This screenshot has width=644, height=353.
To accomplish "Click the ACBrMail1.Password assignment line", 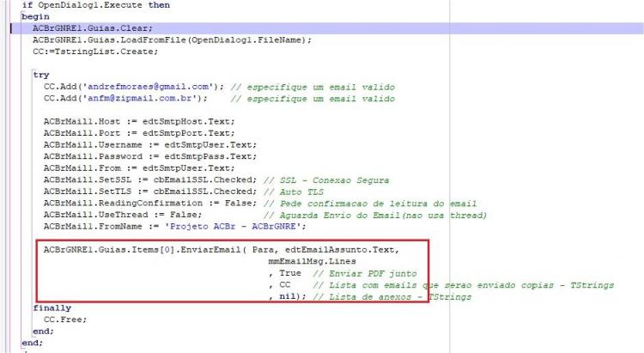I will pyautogui.click(x=150, y=156).
